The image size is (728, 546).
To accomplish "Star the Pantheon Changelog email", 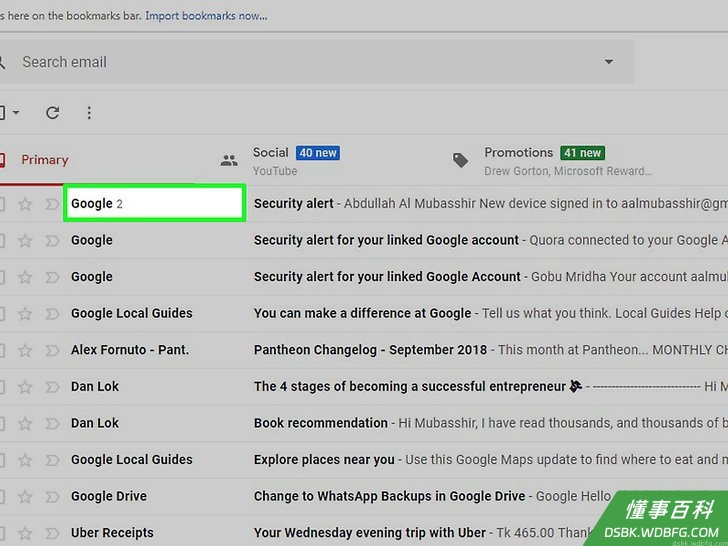I will coord(25,350).
